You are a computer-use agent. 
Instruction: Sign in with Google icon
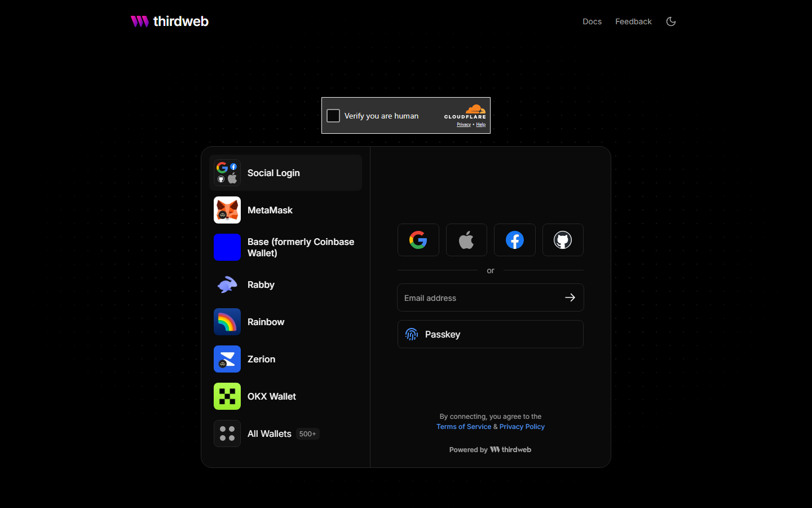point(418,240)
